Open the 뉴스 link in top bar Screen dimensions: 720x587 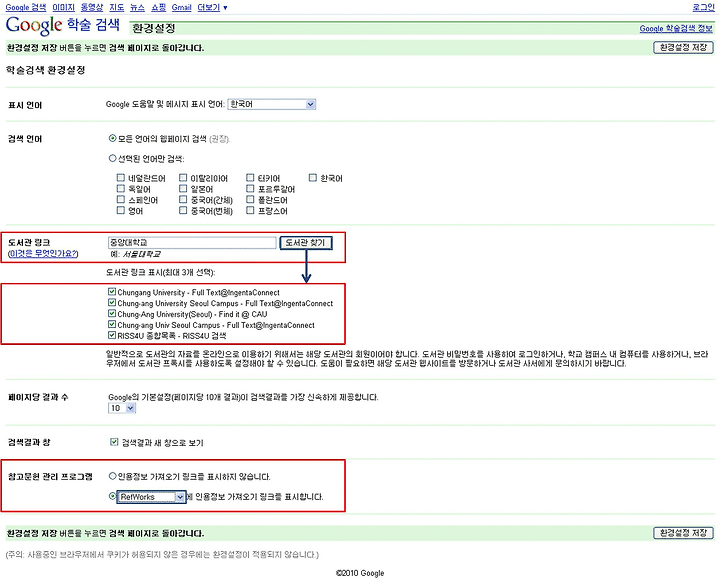(x=137, y=7)
